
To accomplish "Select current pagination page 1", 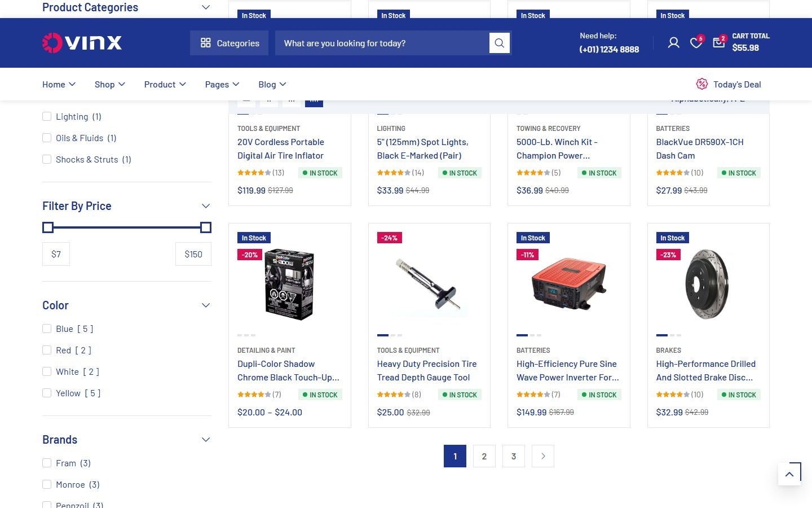I will coord(455,456).
